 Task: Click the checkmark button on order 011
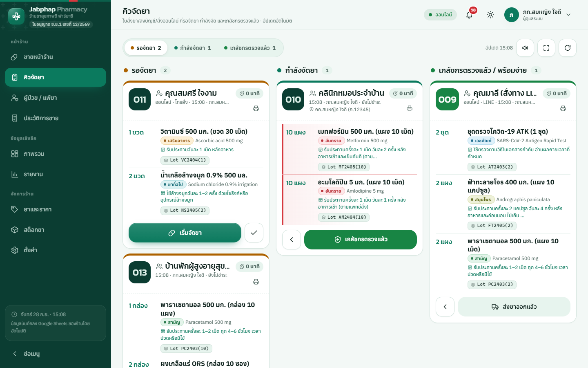point(254,233)
